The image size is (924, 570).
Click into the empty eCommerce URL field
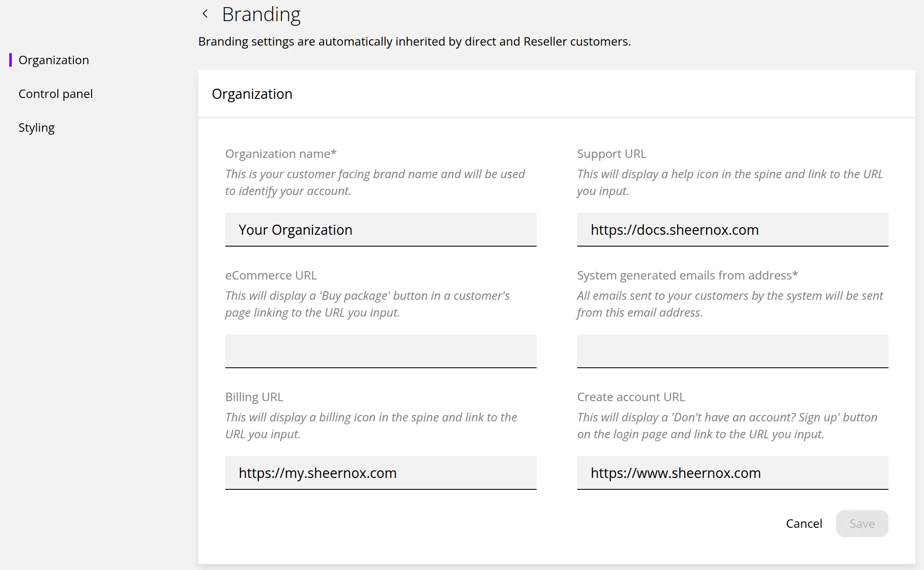click(381, 351)
